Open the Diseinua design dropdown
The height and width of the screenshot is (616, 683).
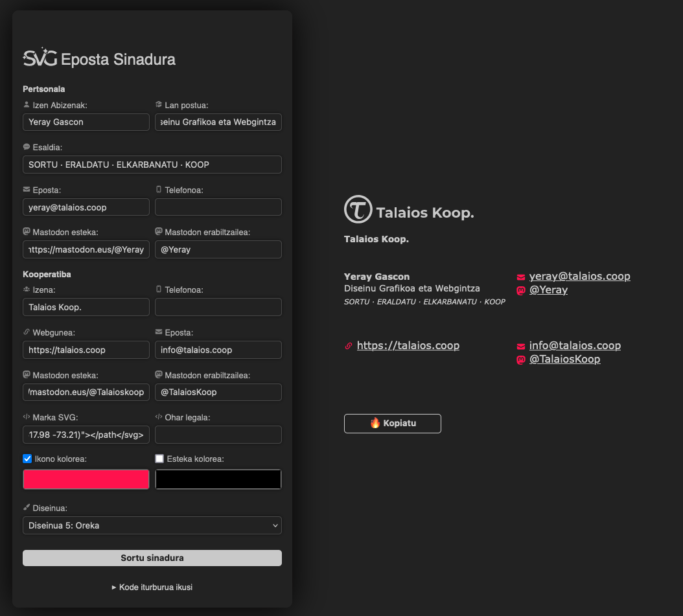(152, 525)
